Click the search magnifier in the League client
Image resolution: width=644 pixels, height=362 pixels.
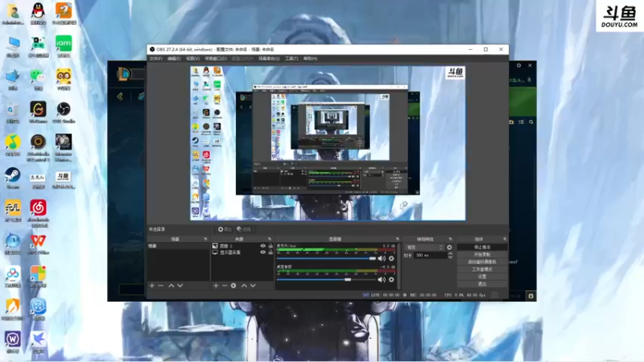531,122
